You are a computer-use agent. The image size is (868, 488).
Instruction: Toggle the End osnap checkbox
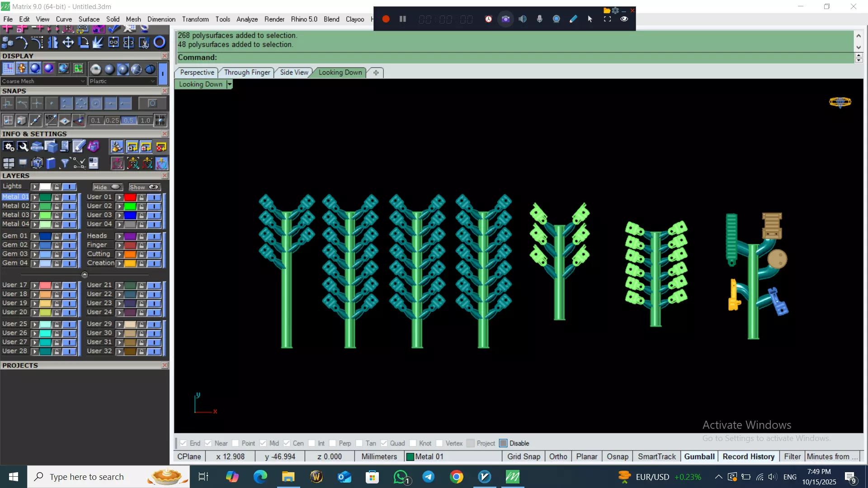click(184, 443)
